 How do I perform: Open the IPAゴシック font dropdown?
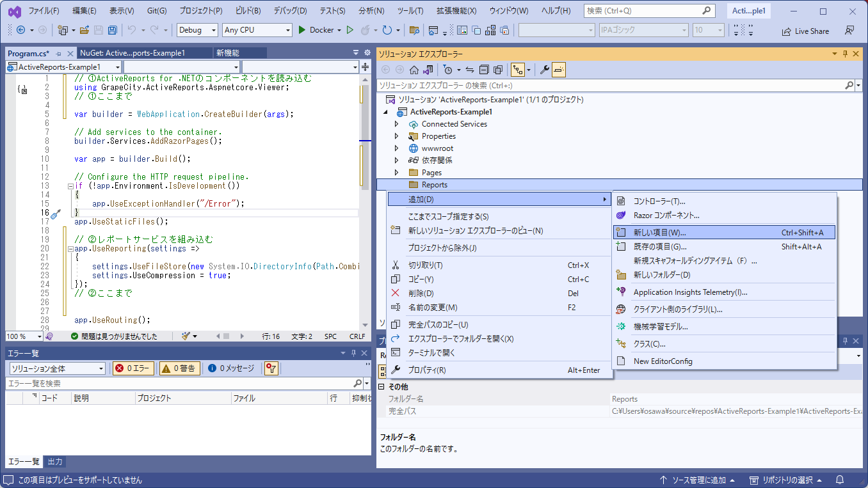coord(644,30)
